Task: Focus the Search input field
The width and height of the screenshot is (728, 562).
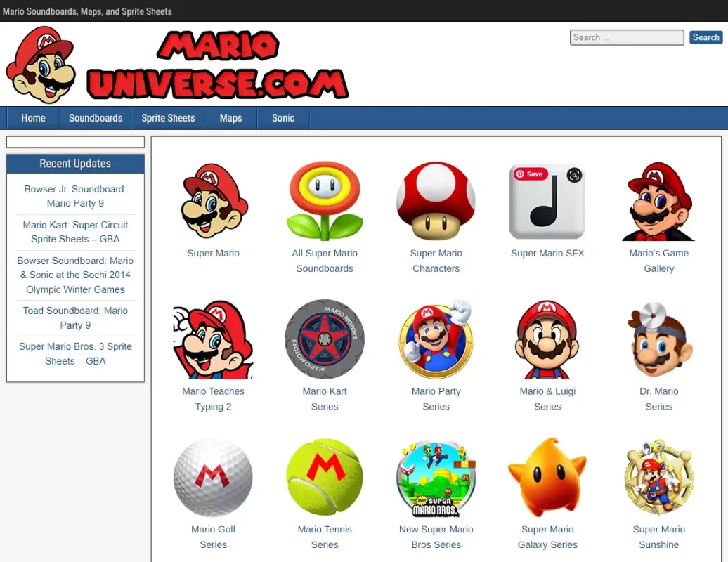Action: [x=627, y=37]
